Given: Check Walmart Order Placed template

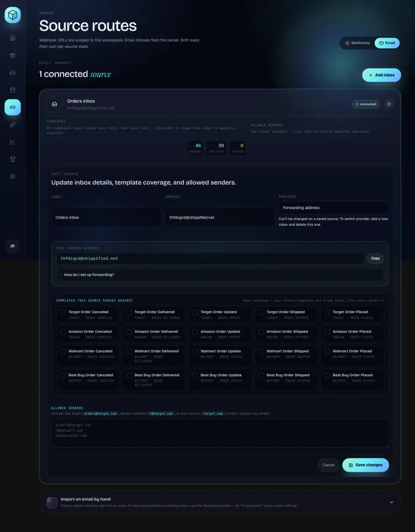Looking at the screenshot, I should [x=328, y=352].
